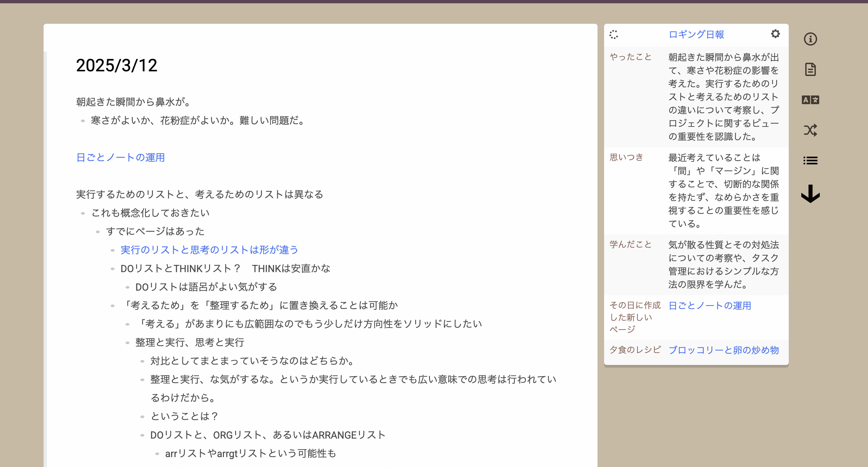Click the info circle icon in the sidebar
The height and width of the screenshot is (467, 868).
[810, 39]
